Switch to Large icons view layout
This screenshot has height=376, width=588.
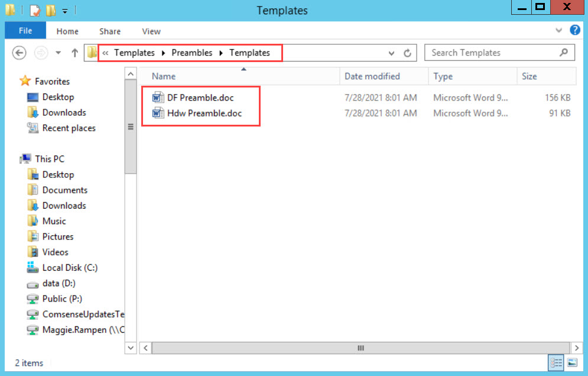[572, 363]
